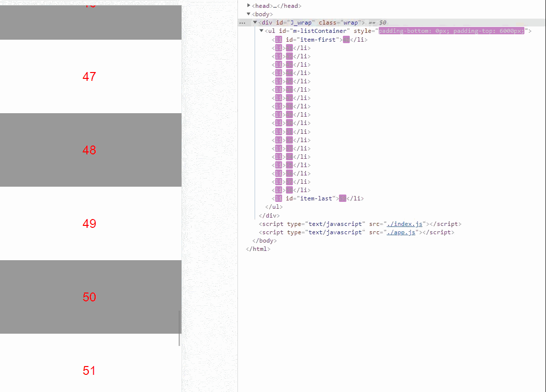The width and height of the screenshot is (546, 392).
Task: Select the li item-first row
Action: point(320,40)
